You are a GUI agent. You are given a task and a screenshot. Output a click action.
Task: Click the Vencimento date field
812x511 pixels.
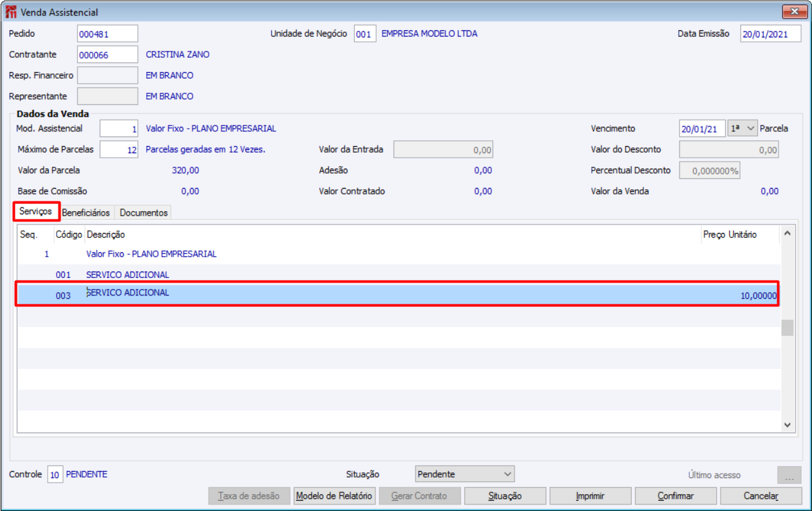[x=703, y=129]
